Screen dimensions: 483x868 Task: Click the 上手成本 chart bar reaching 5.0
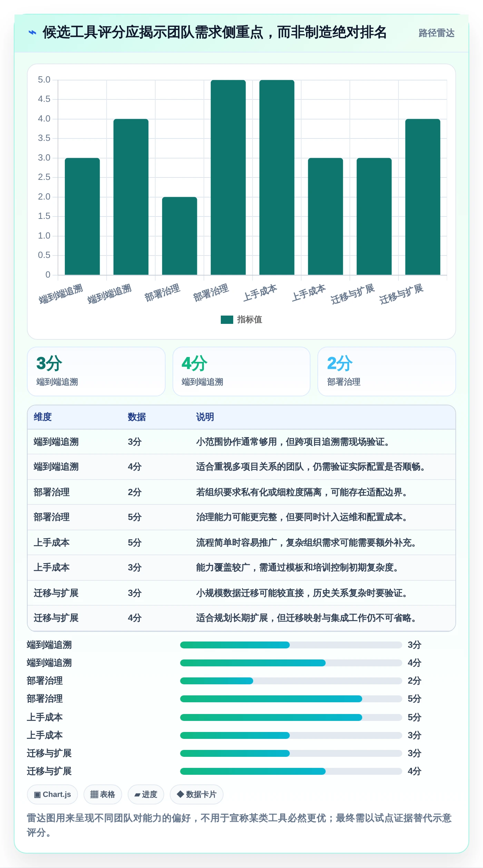(x=277, y=177)
